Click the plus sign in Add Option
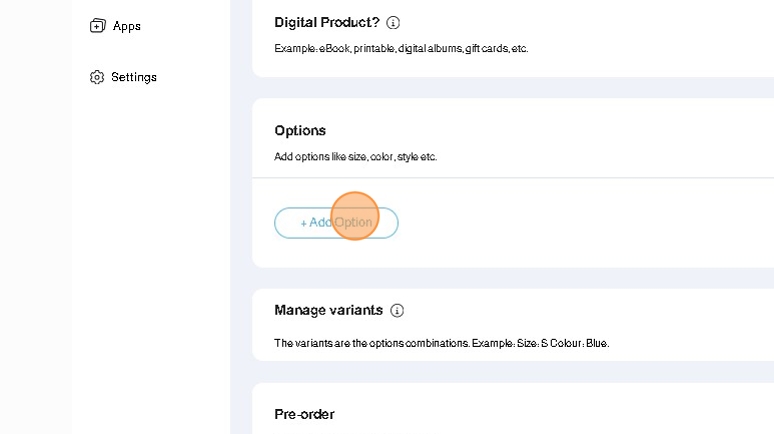Screen dimensions: 774x434 pos(304,223)
